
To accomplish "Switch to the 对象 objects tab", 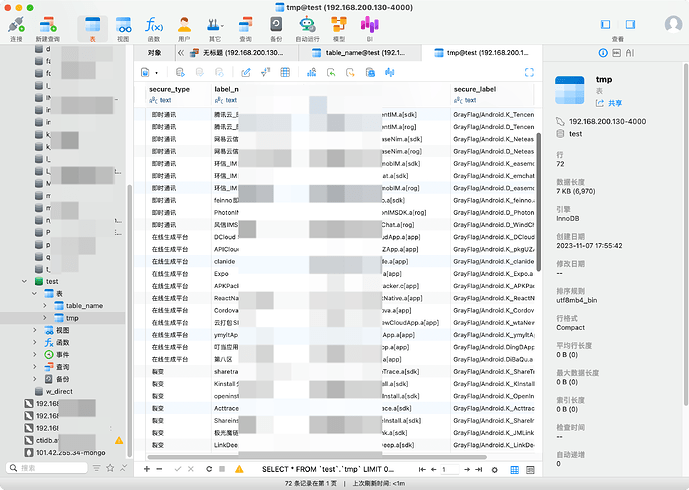I will [154, 53].
